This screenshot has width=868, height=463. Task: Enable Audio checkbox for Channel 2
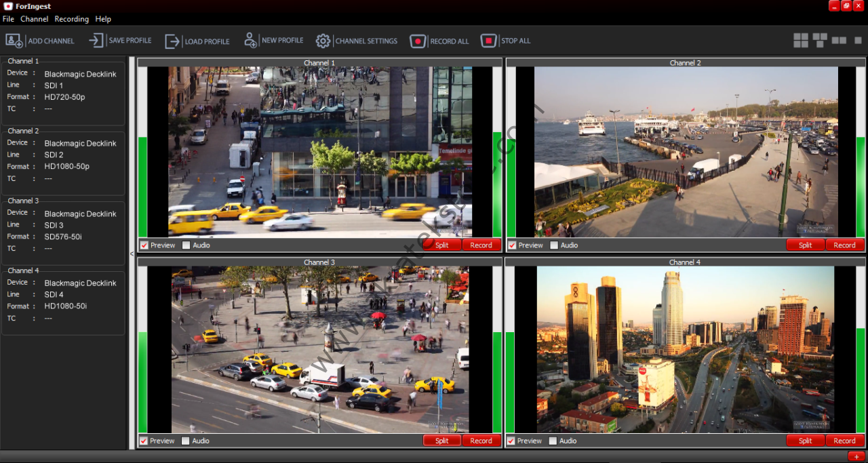coord(554,245)
